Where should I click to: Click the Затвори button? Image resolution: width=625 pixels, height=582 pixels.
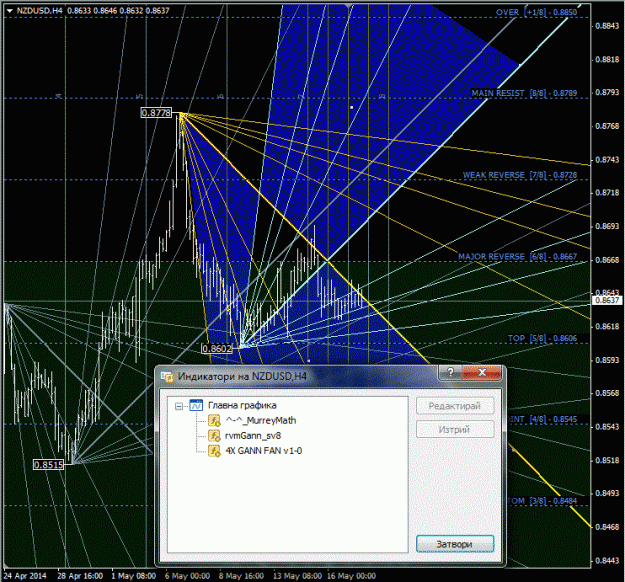click(x=455, y=544)
